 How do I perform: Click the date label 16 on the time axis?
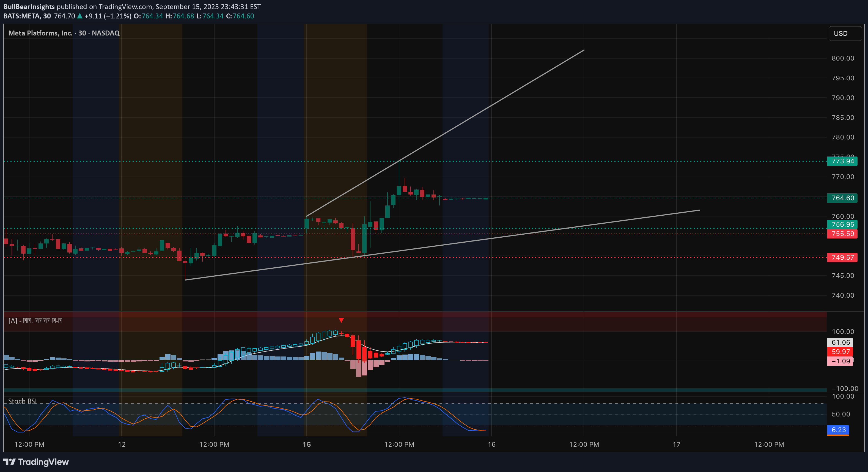coord(492,444)
